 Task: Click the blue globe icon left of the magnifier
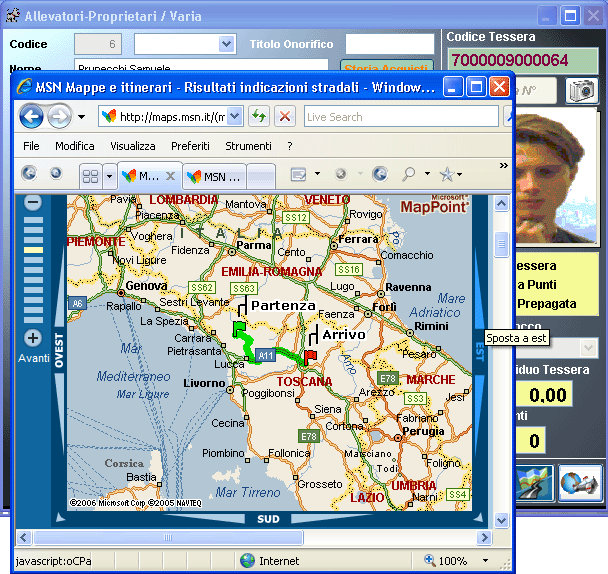tap(380, 174)
